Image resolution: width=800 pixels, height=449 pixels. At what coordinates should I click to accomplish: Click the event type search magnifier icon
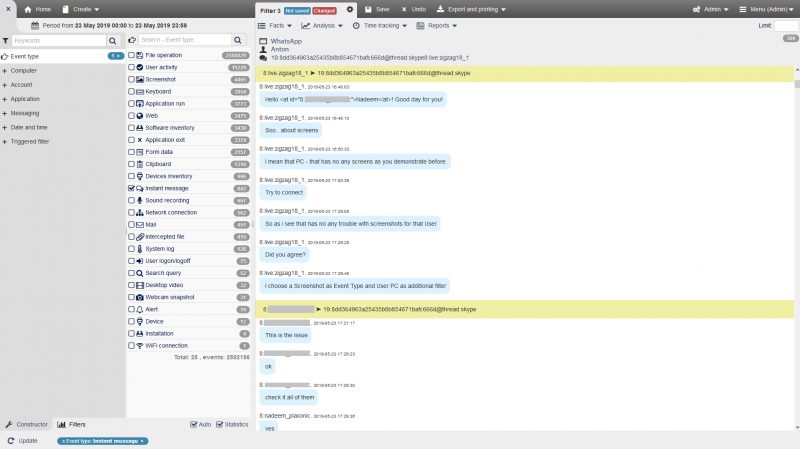pyautogui.click(x=238, y=40)
